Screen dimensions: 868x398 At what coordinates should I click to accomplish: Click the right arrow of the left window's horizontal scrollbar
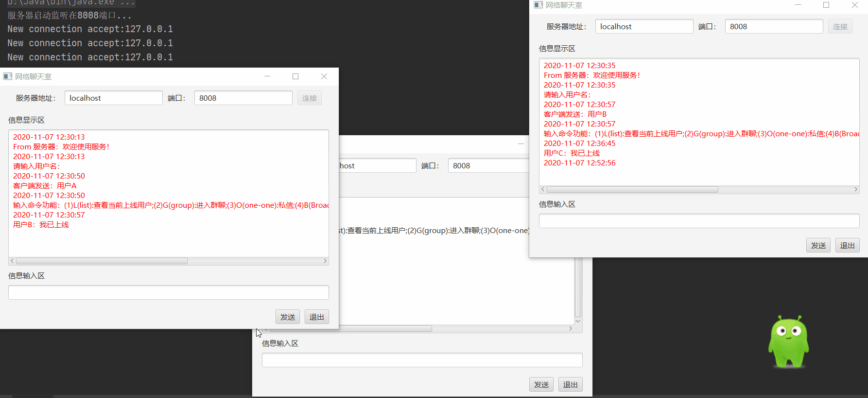pos(325,261)
